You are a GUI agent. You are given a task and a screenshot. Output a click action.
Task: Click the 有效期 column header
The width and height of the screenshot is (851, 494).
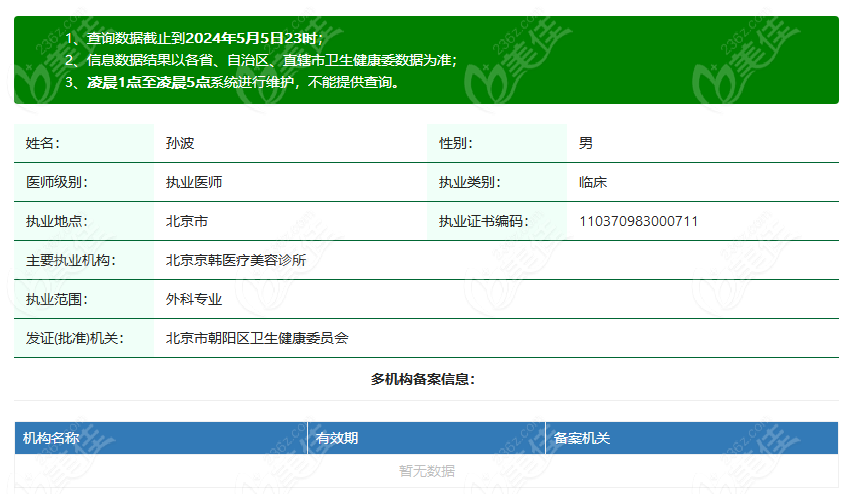pos(426,438)
